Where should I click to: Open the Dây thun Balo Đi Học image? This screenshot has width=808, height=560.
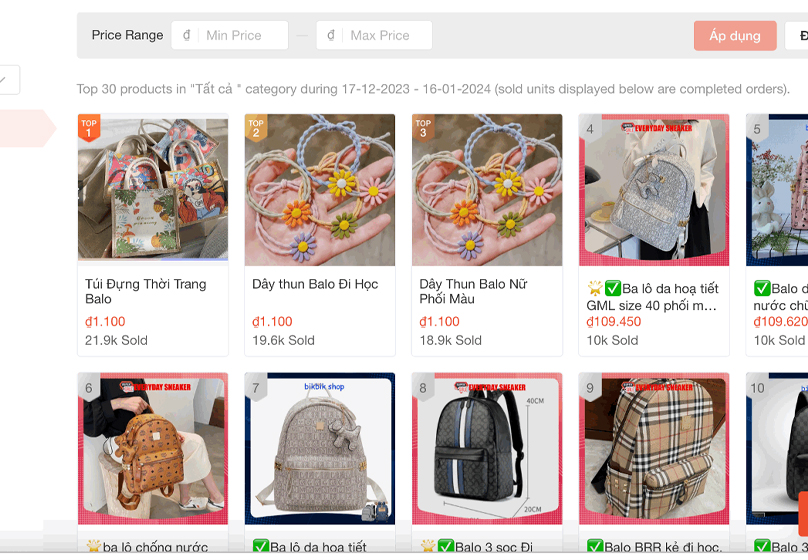pos(320,190)
